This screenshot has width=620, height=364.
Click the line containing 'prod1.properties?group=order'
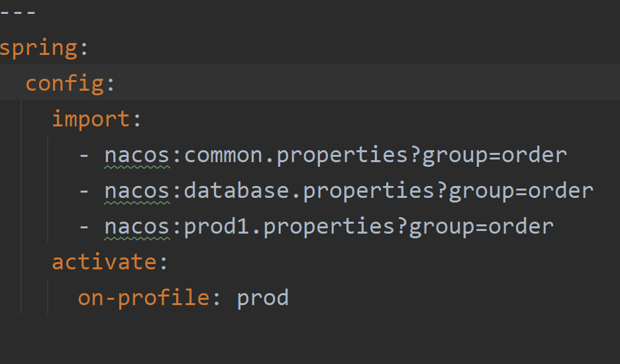point(317,227)
